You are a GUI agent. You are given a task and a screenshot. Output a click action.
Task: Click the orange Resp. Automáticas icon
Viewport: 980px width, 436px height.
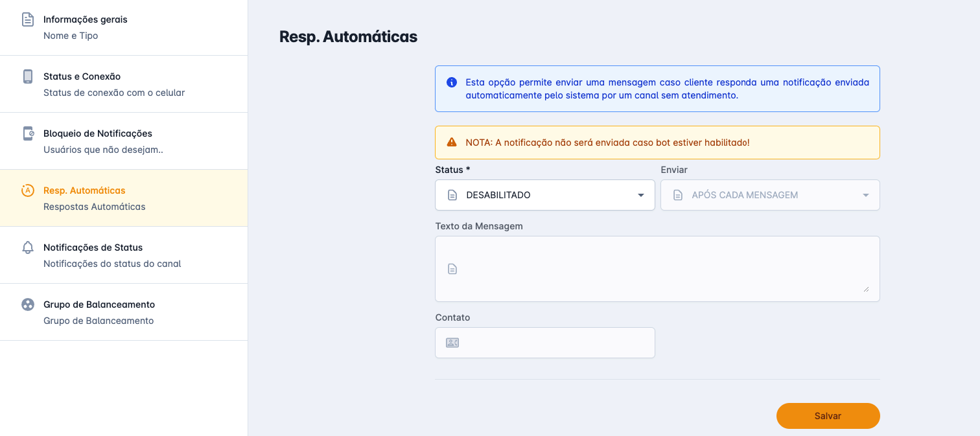[x=27, y=190]
